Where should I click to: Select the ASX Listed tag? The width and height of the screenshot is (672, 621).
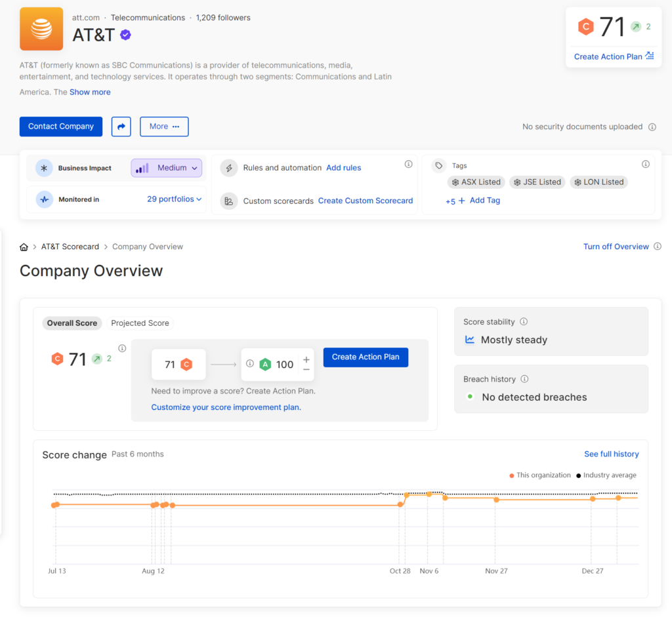(476, 182)
